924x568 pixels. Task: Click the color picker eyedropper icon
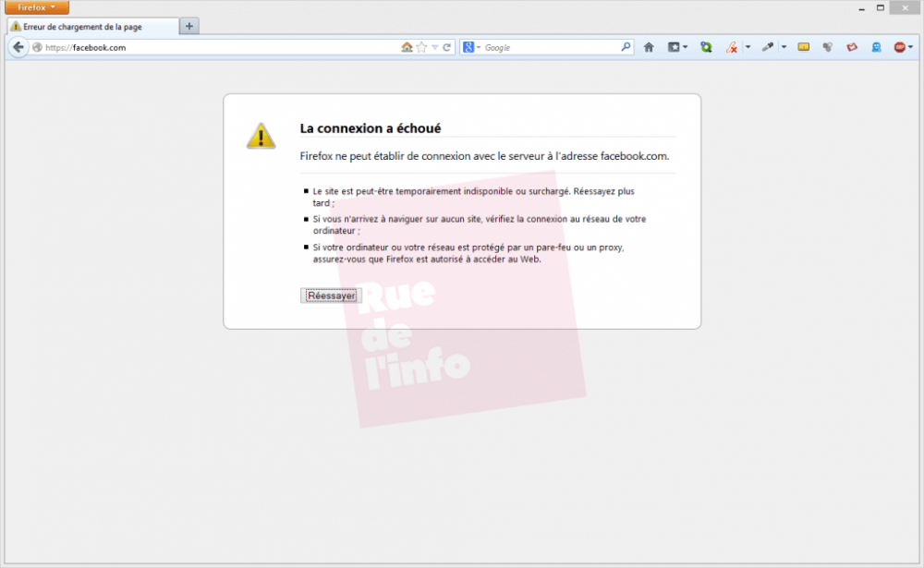coord(767,47)
